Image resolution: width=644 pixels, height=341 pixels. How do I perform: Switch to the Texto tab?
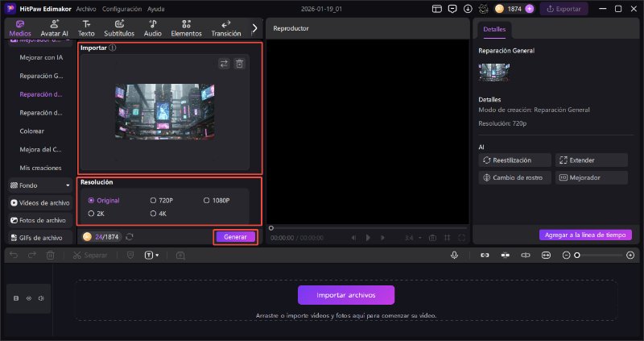86,28
